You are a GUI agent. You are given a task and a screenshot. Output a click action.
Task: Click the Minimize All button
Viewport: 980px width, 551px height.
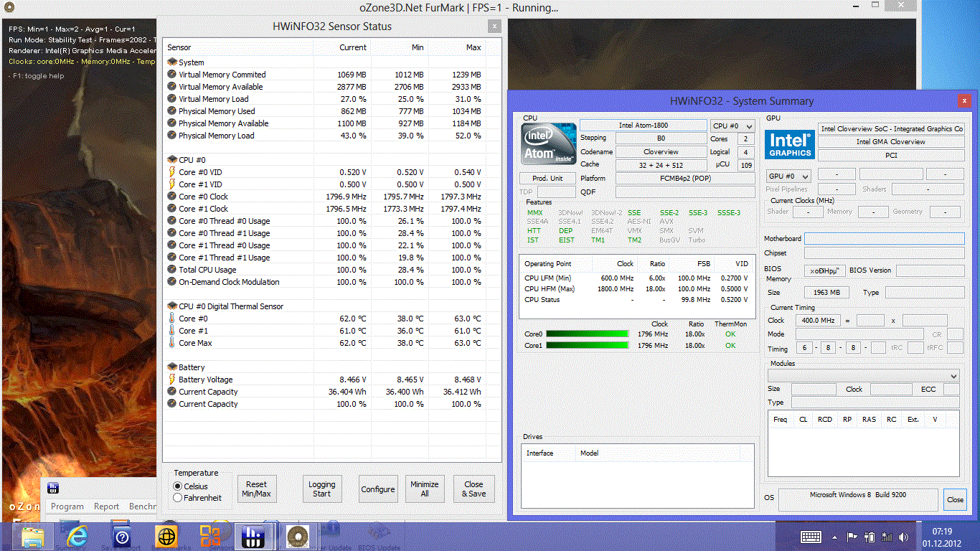pyautogui.click(x=425, y=489)
